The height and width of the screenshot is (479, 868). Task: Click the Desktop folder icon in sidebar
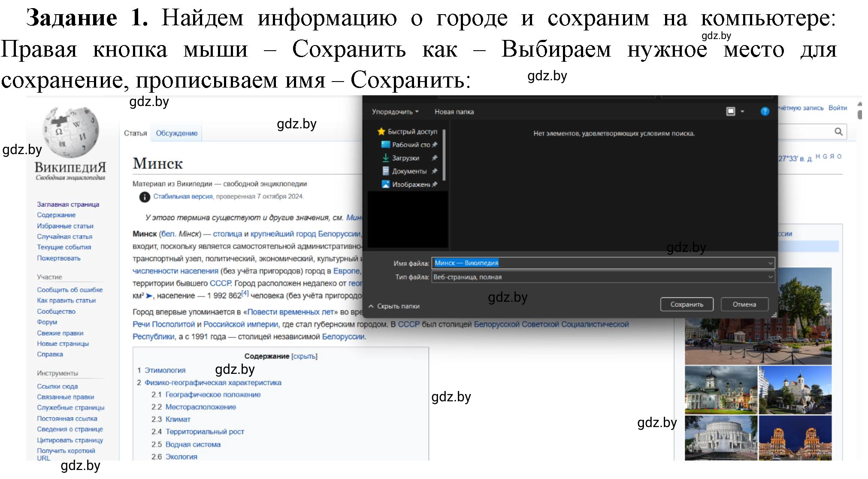coord(385,145)
